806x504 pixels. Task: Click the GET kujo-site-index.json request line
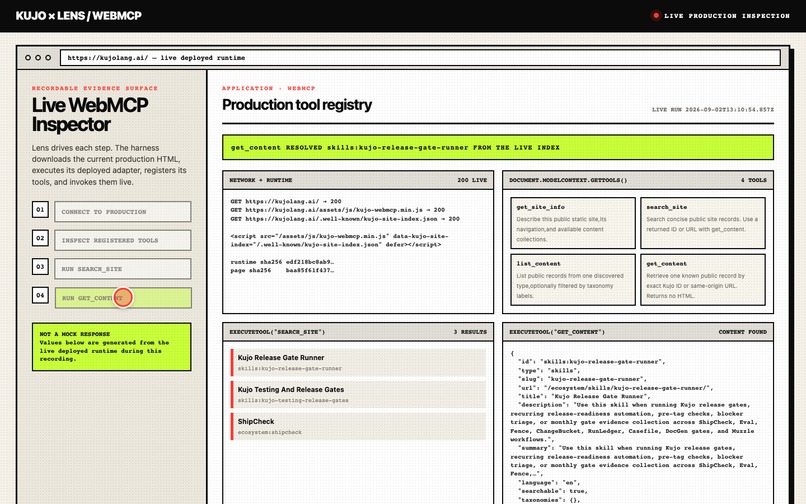pos(345,219)
